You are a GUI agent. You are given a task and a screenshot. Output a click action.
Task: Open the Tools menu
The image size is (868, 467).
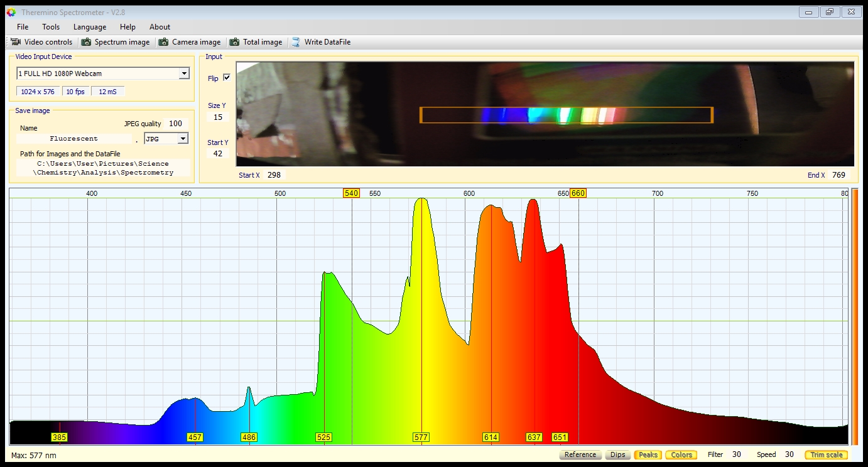point(51,27)
